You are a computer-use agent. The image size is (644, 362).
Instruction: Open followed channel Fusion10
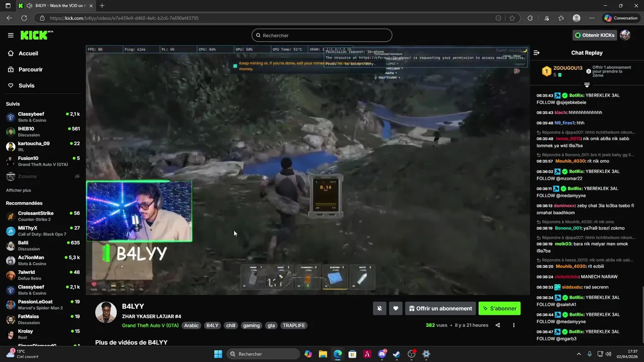pos(43,161)
